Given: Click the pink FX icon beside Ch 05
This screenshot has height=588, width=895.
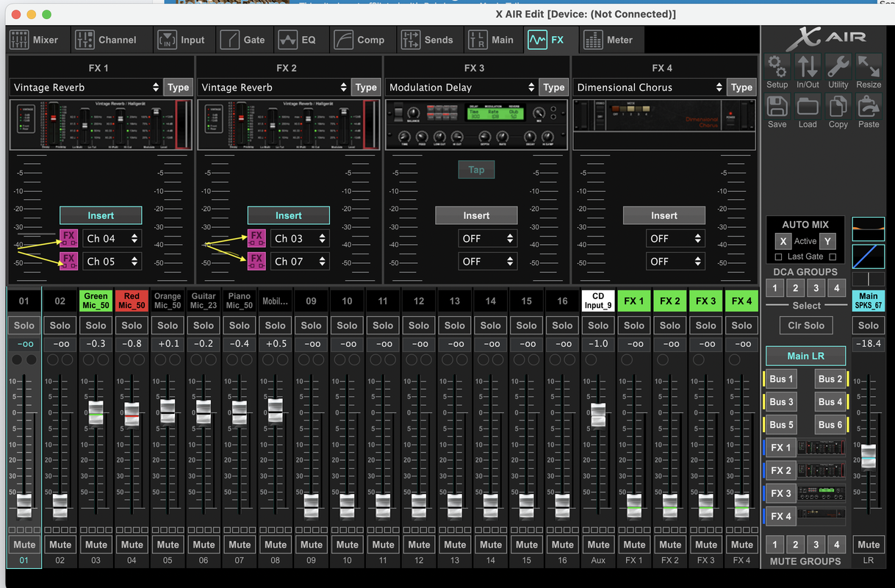Looking at the screenshot, I should click(68, 261).
